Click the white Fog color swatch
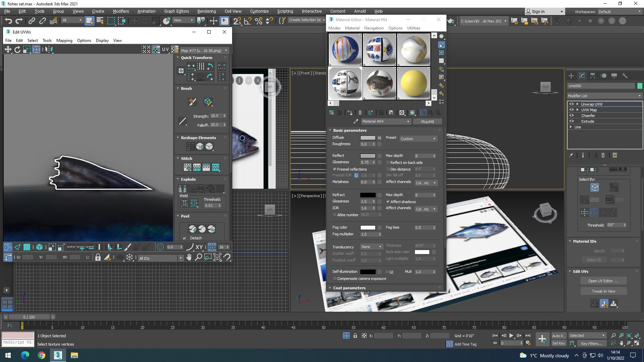The height and width of the screenshot is (362, 644). (368, 228)
